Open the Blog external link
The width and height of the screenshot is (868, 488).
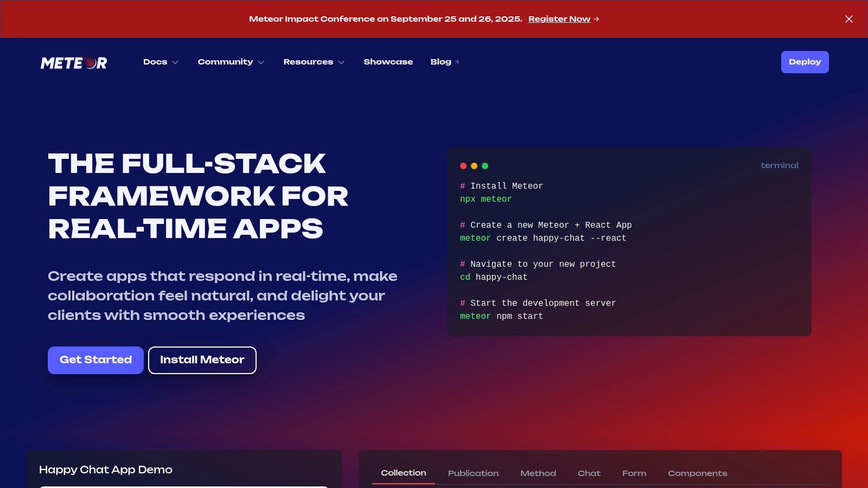444,62
